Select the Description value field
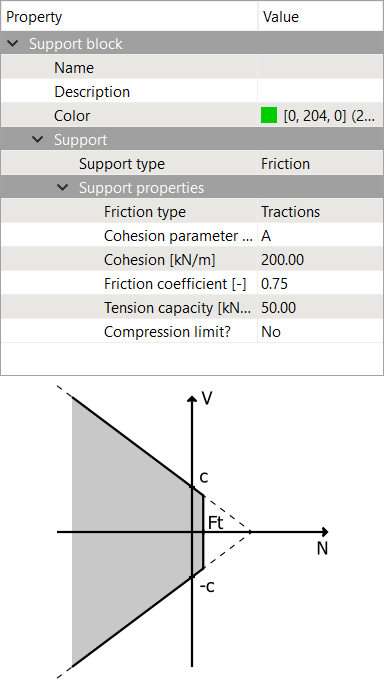 click(x=320, y=92)
